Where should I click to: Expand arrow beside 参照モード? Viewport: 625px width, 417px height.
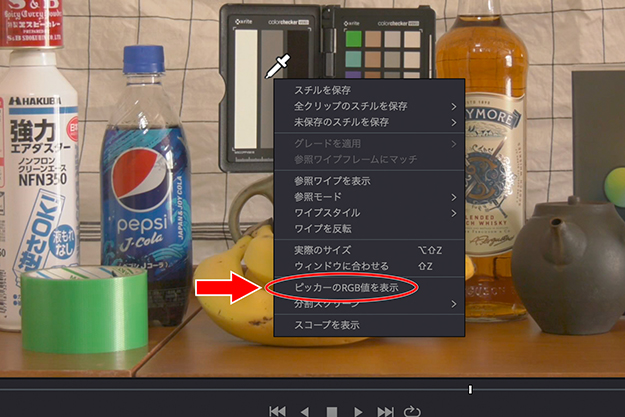click(454, 197)
